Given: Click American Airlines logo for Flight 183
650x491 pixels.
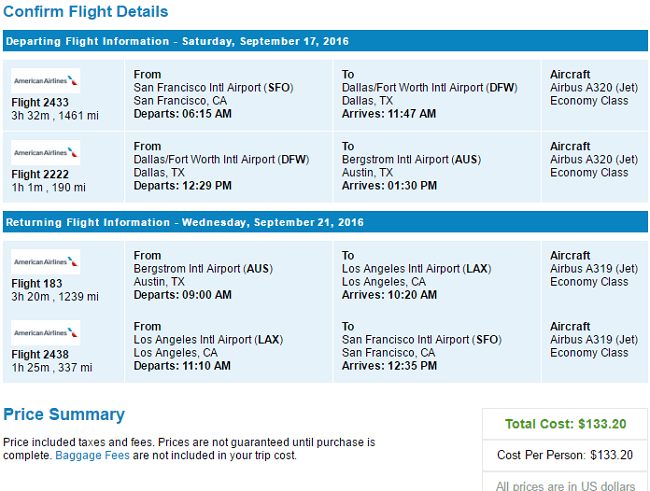Looking at the screenshot, I should [46, 262].
